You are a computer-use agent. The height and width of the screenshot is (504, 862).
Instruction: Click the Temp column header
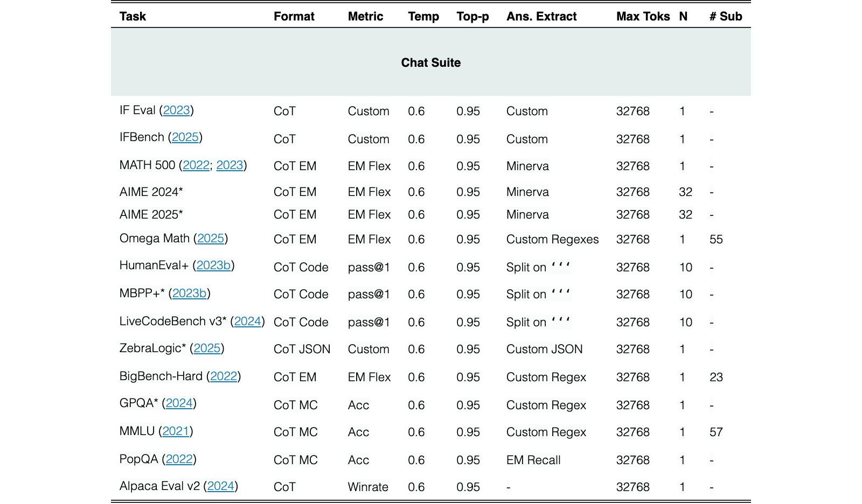click(423, 17)
